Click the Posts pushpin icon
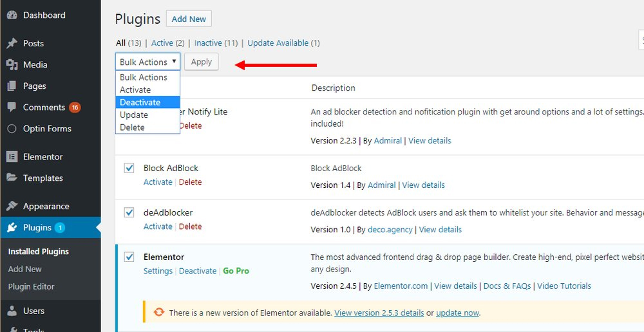Screen dimensions: 644x332 pyautogui.click(x=12, y=43)
